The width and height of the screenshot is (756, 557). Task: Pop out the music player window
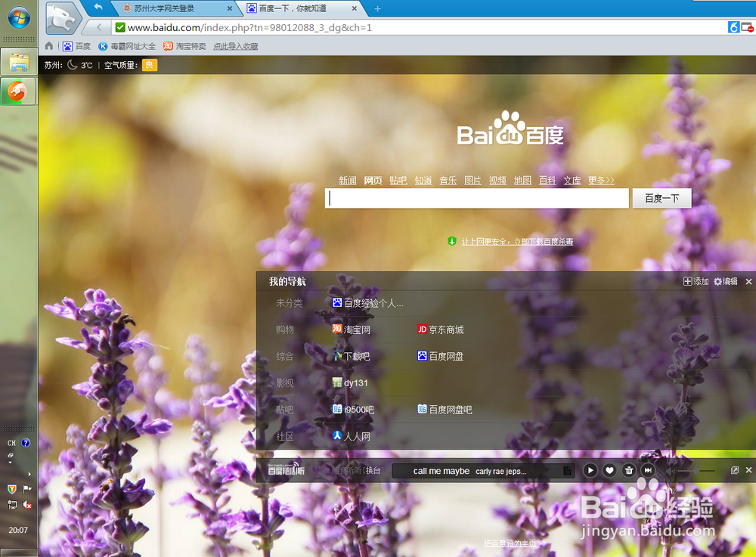pos(734,470)
